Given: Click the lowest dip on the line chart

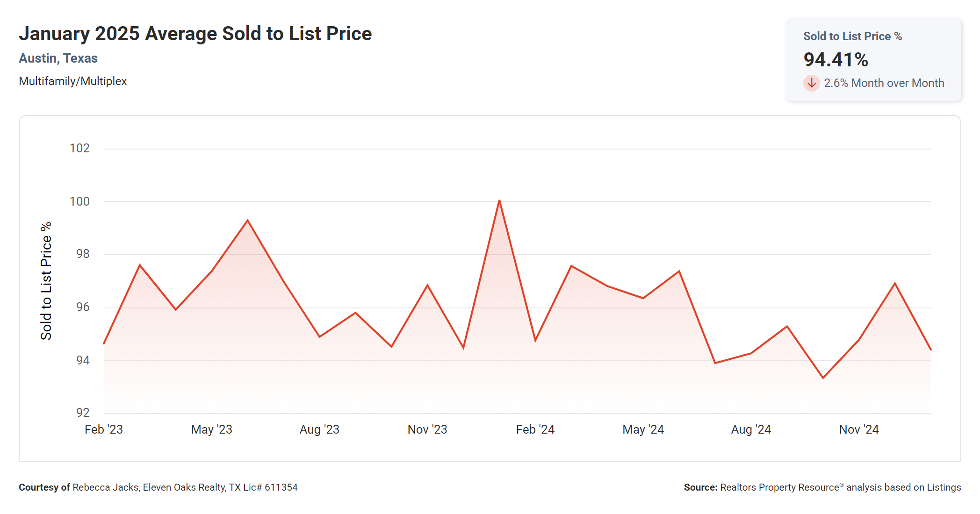Looking at the screenshot, I should point(823,378).
